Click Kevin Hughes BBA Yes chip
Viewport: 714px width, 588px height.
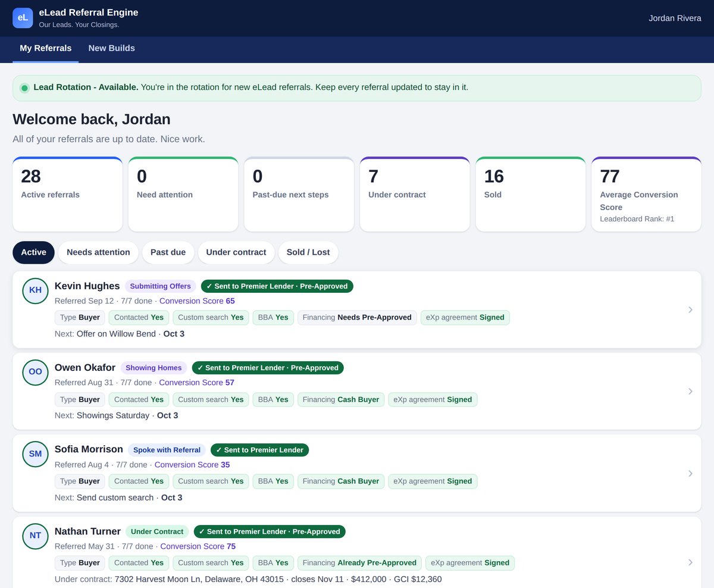click(x=273, y=318)
